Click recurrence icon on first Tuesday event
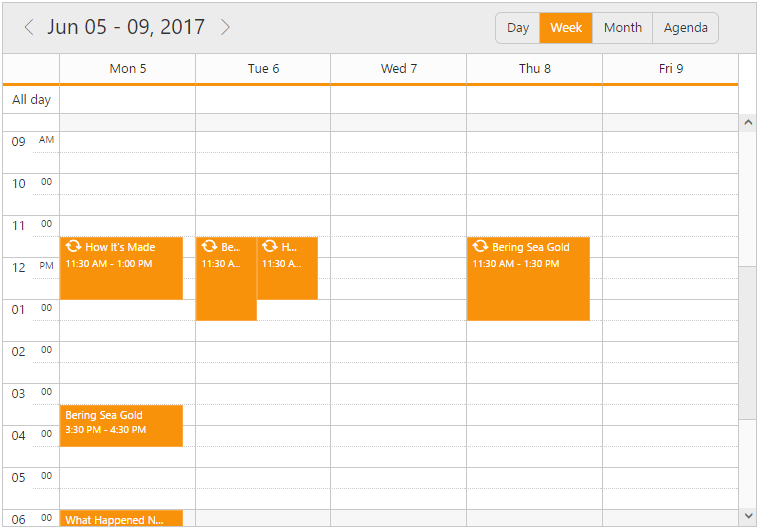This screenshot has width=760, height=529. coord(209,246)
